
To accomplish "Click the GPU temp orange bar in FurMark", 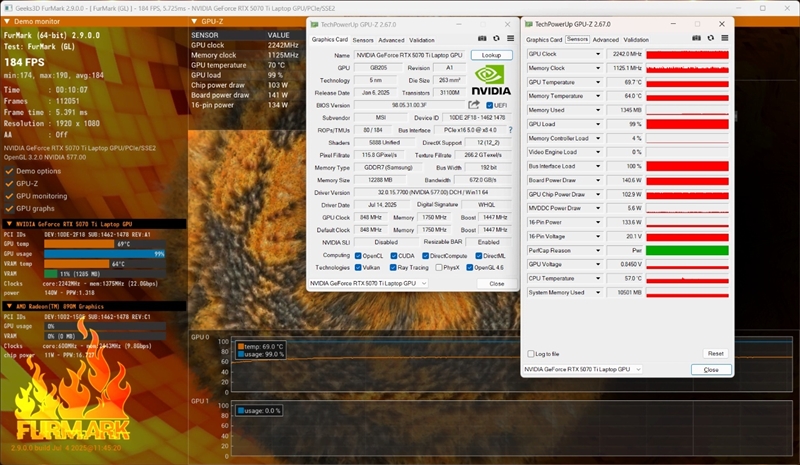I will point(79,244).
